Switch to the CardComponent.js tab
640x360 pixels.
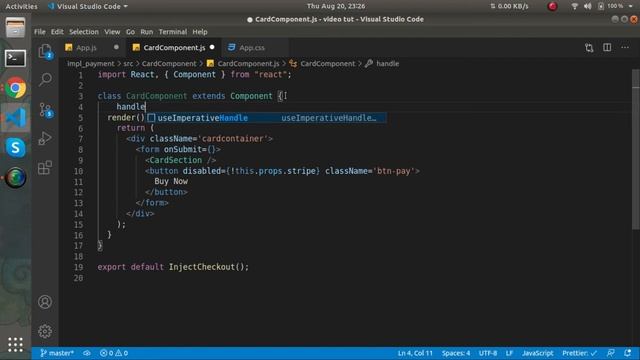coord(174,48)
